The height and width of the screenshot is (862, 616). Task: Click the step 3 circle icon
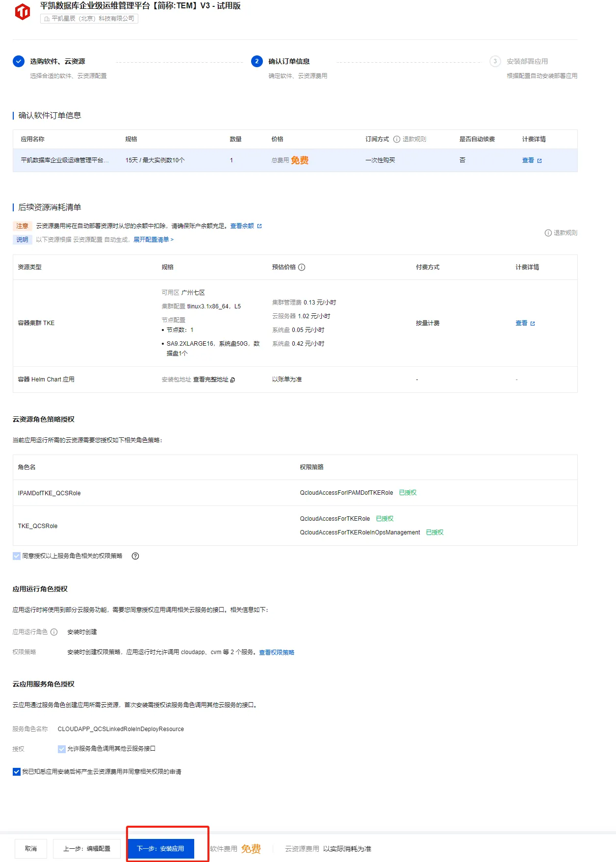coord(495,61)
